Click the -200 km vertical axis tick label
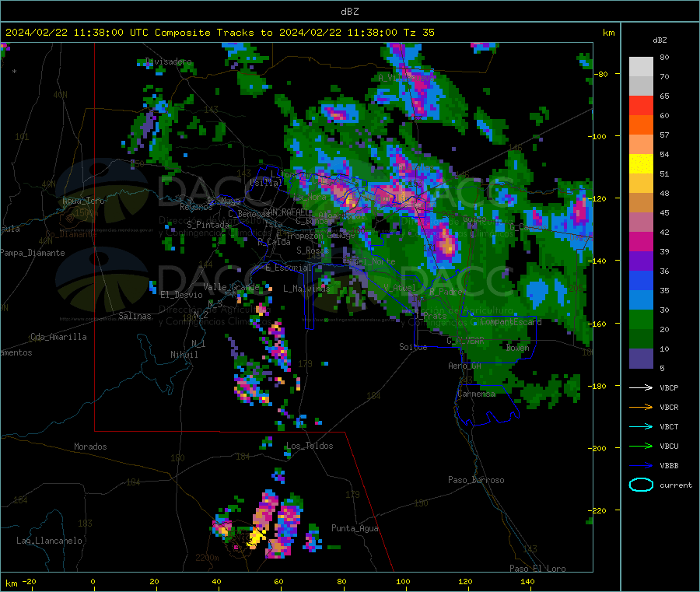Screen dimensions: 700x592 [597, 448]
